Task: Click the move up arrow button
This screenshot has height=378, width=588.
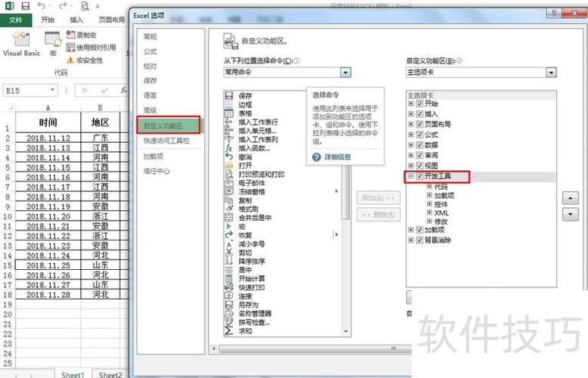Action: pyautogui.click(x=570, y=197)
